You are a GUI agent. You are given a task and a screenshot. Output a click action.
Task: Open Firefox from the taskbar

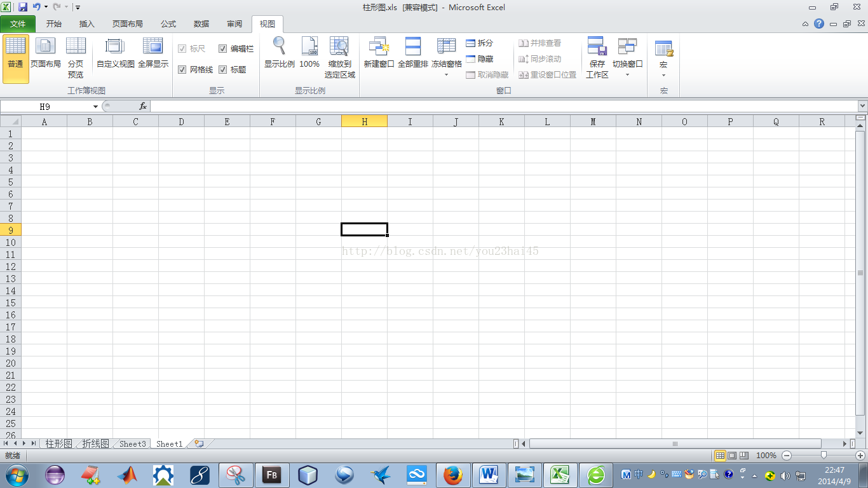pos(453,475)
